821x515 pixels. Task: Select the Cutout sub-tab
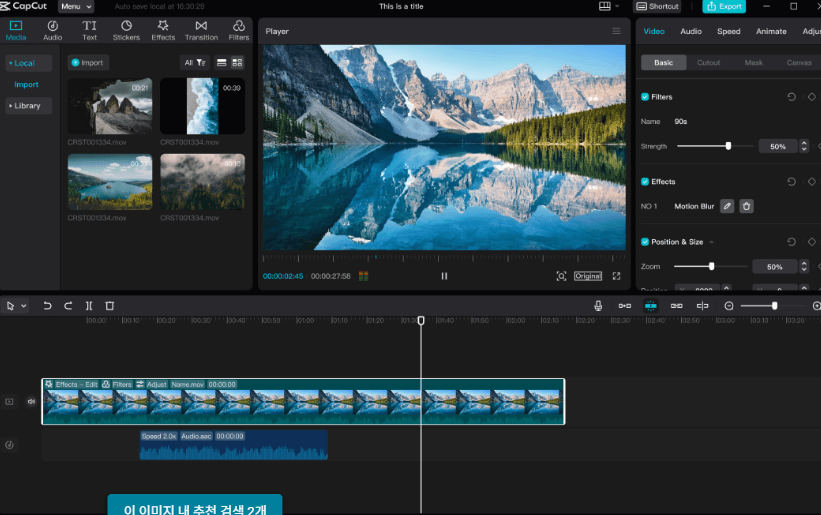[708, 63]
